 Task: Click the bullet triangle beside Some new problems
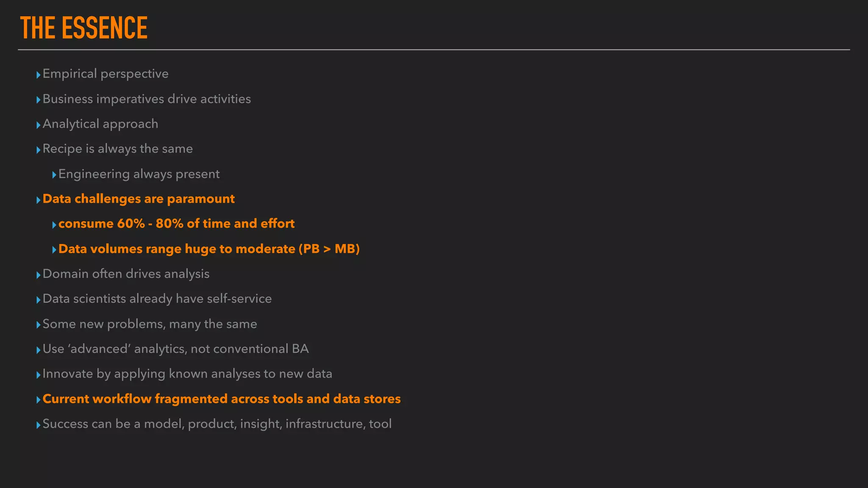point(39,325)
